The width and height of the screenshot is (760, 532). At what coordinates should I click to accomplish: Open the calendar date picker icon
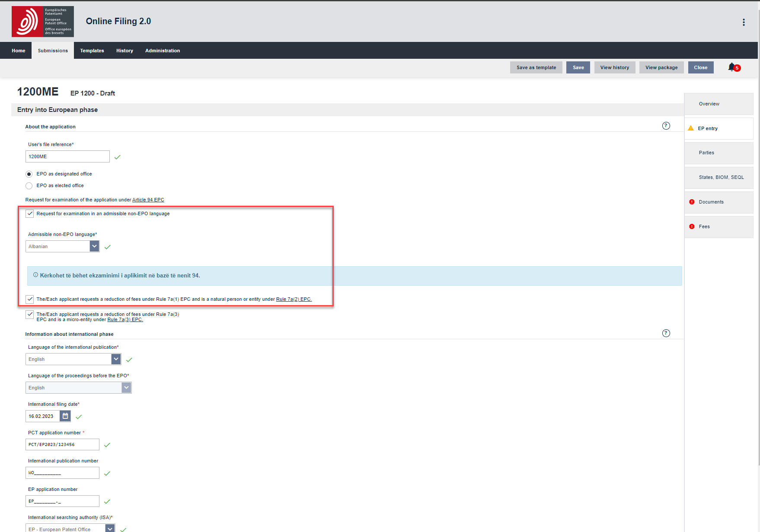65,416
